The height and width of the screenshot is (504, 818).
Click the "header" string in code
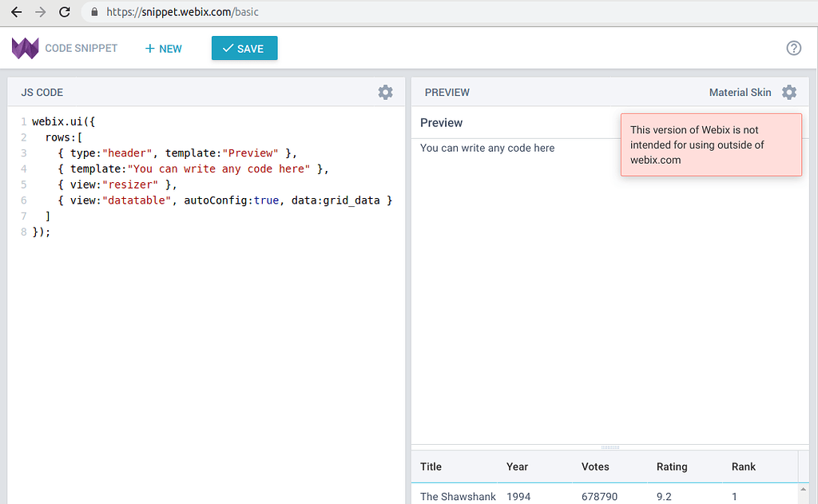coord(127,153)
